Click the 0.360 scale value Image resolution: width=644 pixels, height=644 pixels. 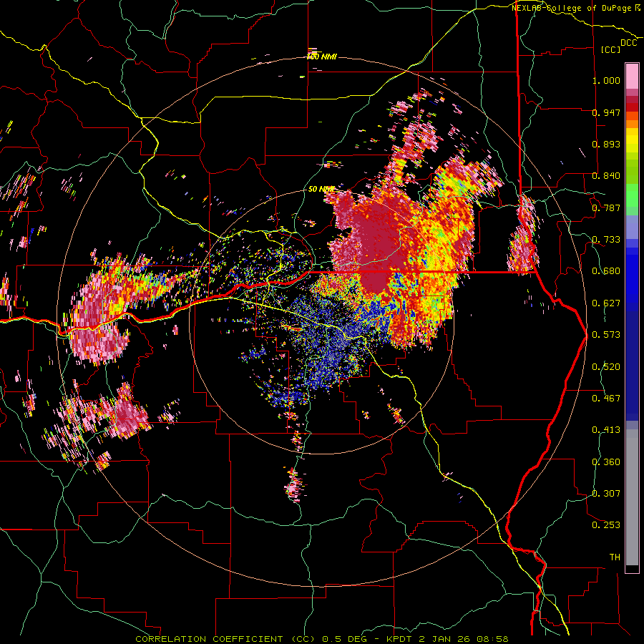(606, 462)
